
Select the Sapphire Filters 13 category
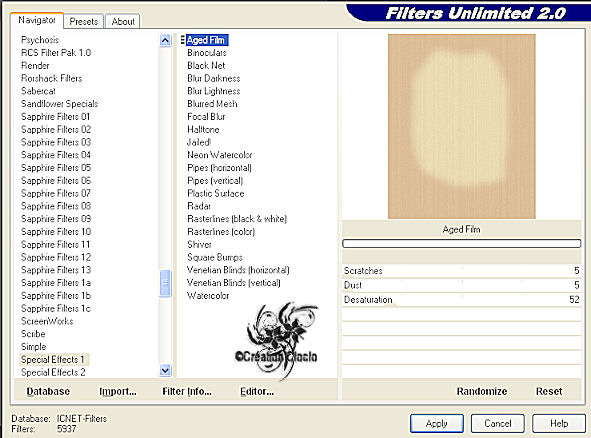(56, 270)
